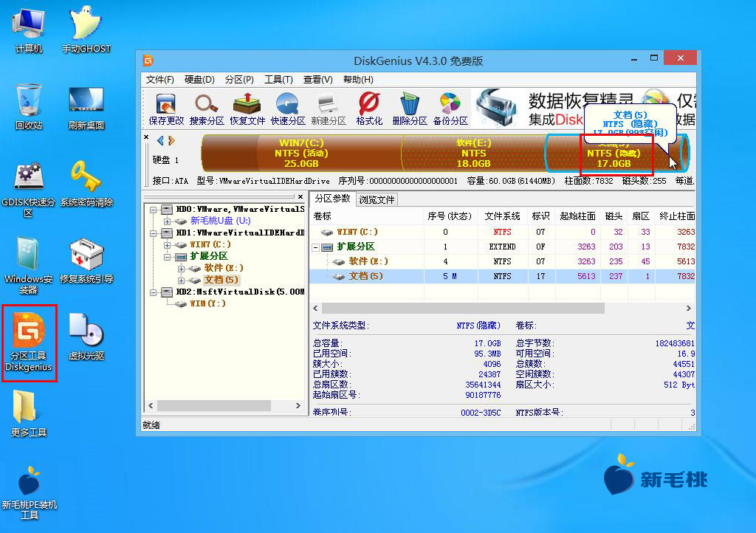756x533 pixels.
Task: Switch to the 分区参数 tab
Action: click(333, 199)
